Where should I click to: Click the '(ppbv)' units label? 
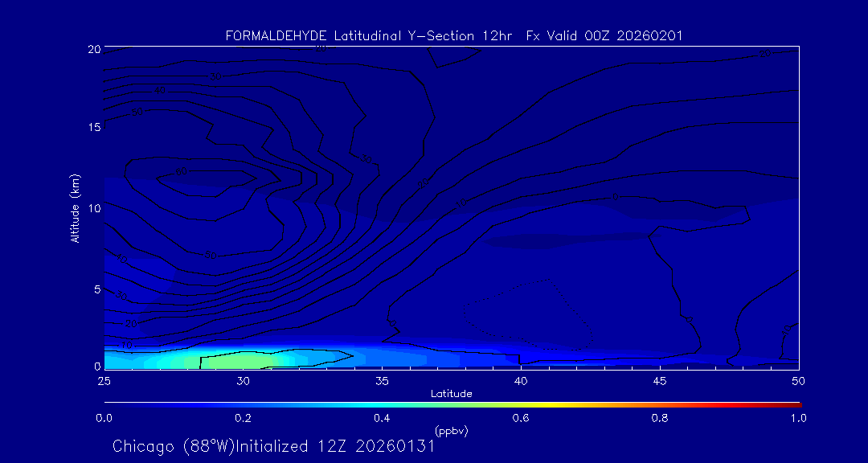451,431
